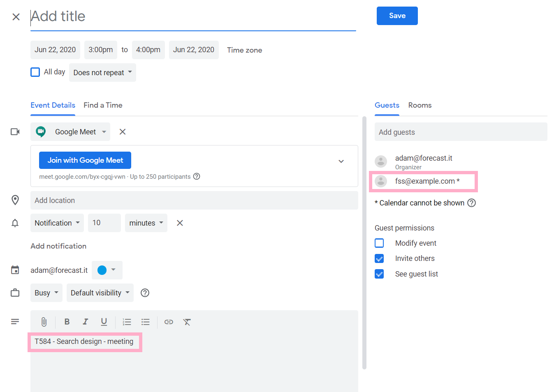Click Add notification link
The height and width of the screenshot is (392, 554).
click(x=58, y=246)
